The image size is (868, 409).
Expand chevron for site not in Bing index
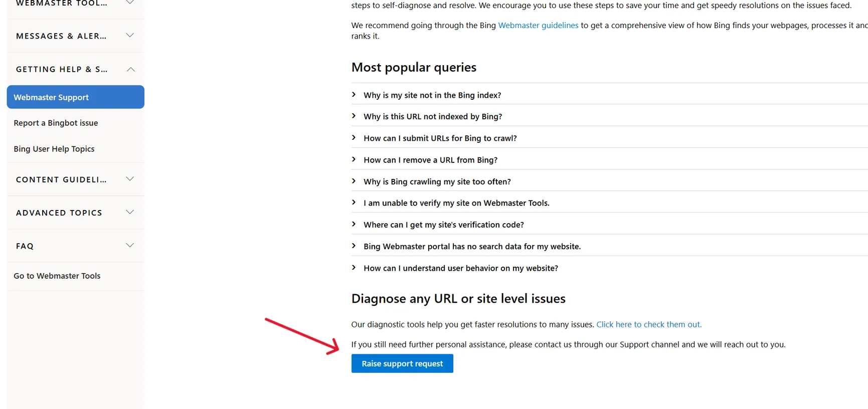pos(354,94)
